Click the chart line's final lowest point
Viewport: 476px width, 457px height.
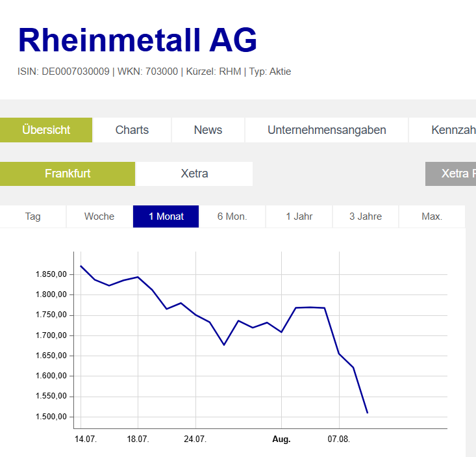click(368, 413)
